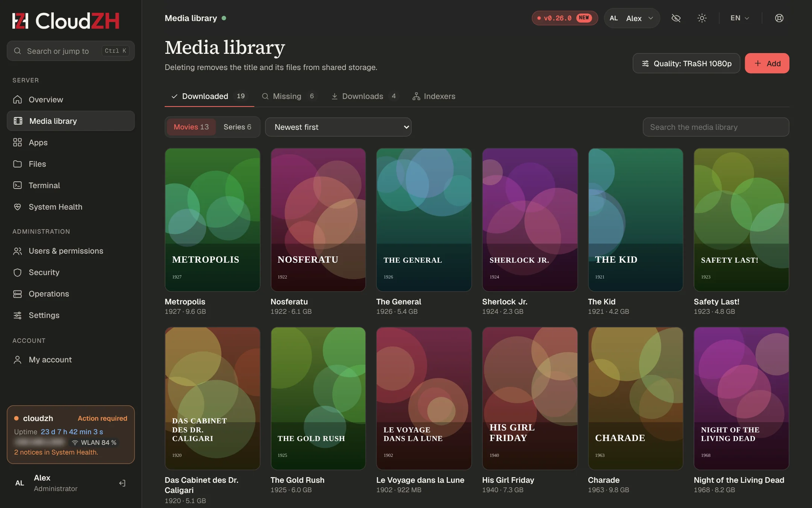Click the v0.26.0 NEW version badge
812x508 pixels.
pyautogui.click(x=565, y=18)
